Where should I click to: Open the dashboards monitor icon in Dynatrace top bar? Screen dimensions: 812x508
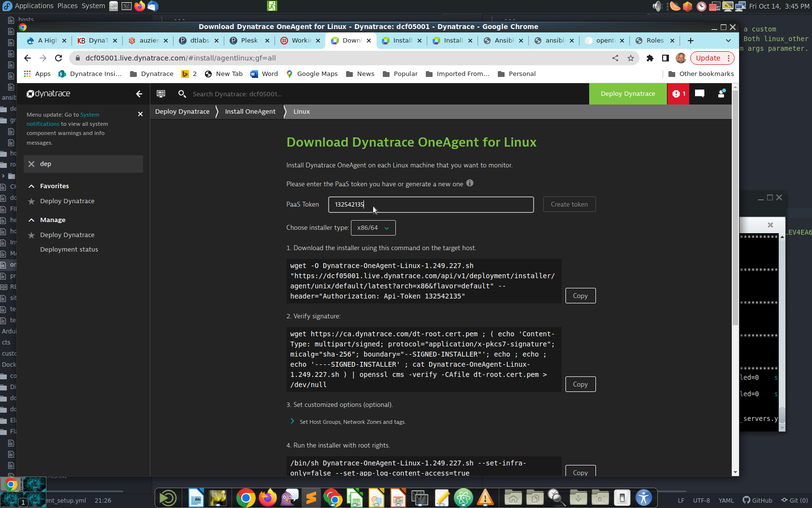[161, 94]
